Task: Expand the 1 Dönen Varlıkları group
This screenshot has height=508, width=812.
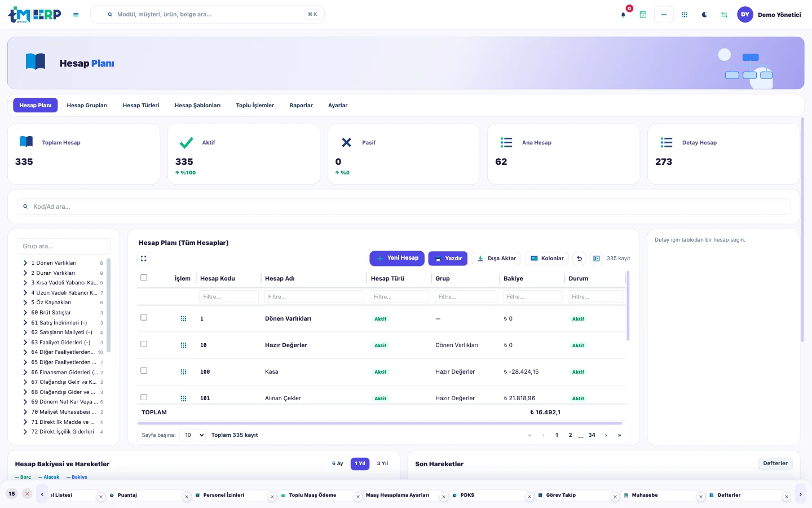Action: pyautogui.click(x=25, y=263)
